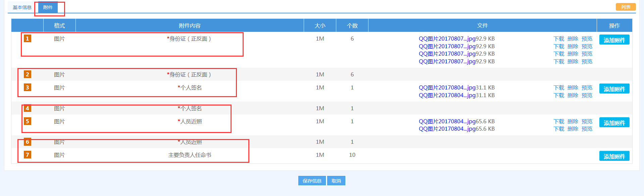644x196 pixels.
Task: Click the orange 列表 button
Action: (x=626, y=7)
